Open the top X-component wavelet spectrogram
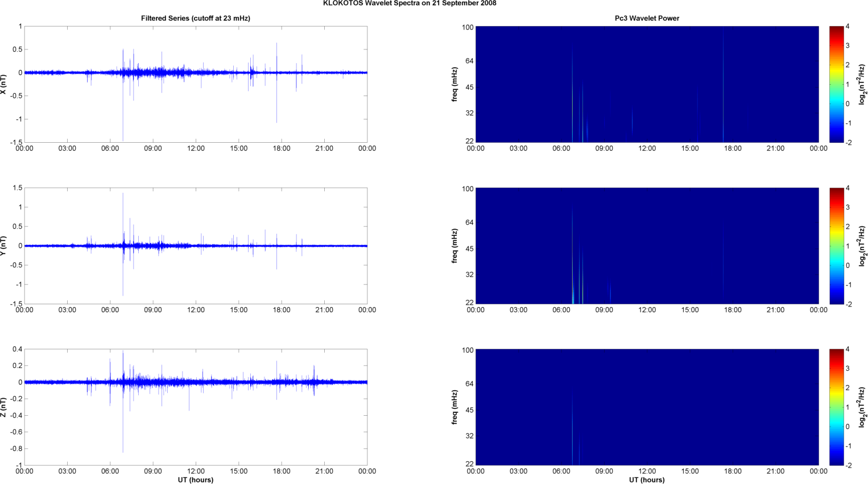This screenshot has height=484, width=868. coord(647,84)
